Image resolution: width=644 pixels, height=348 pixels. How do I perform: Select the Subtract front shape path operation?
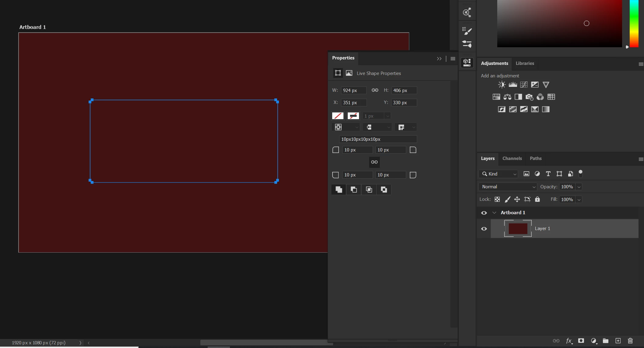(354, 190)
